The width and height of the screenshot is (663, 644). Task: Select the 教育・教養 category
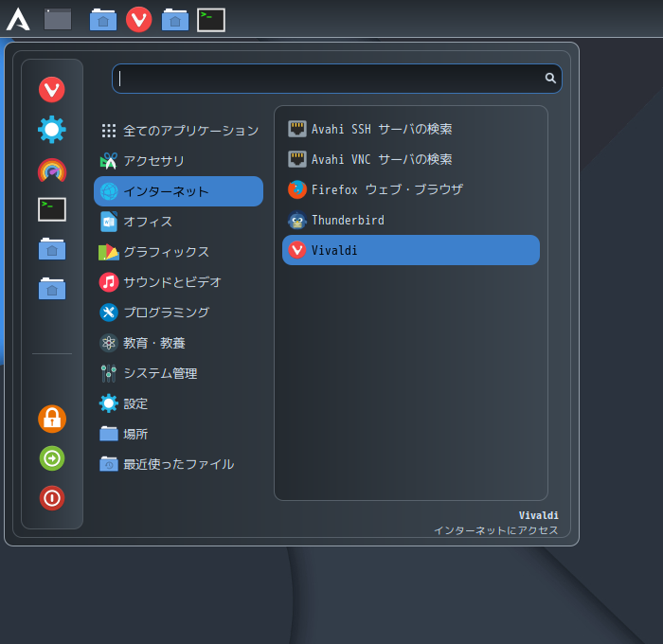pos(178,343)
